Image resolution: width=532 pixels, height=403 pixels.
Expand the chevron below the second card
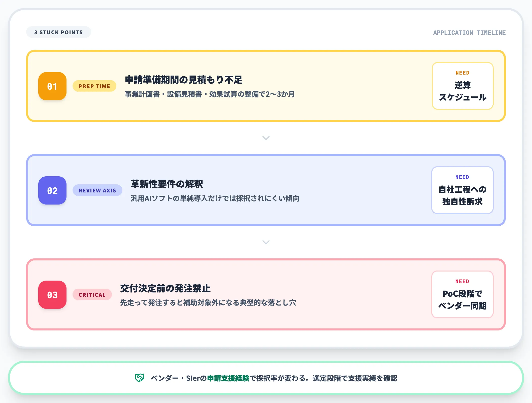click(266, 242)
